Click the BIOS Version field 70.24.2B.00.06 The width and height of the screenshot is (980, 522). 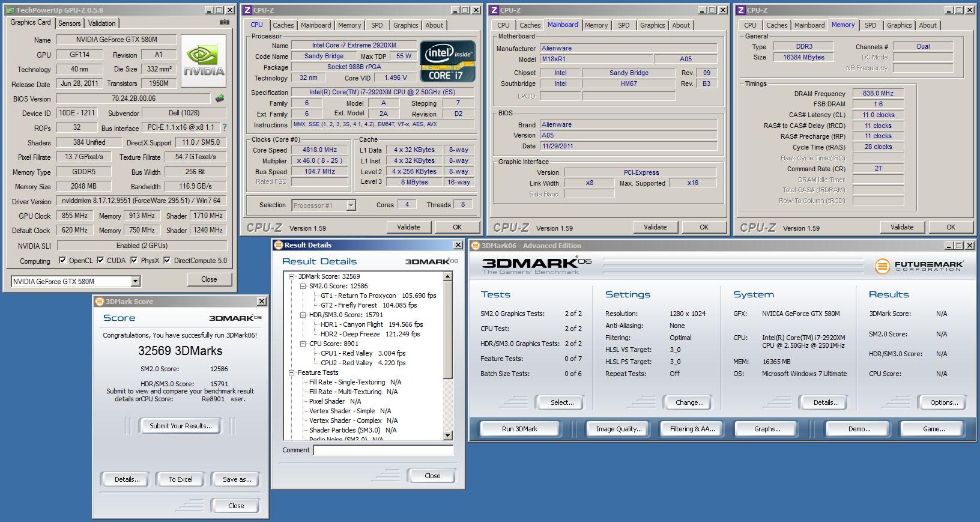pos(133,99)
